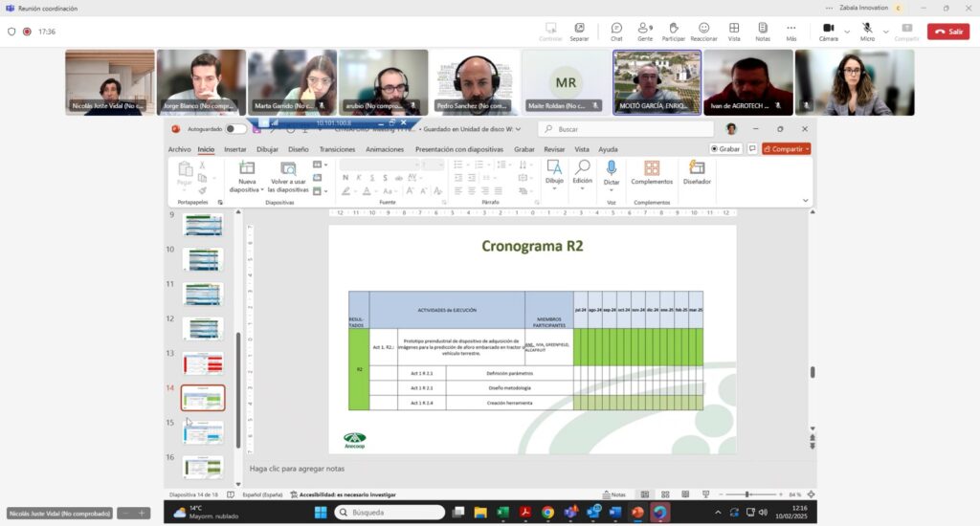Start slideshow from status bar icon

(x=705, y=494)
